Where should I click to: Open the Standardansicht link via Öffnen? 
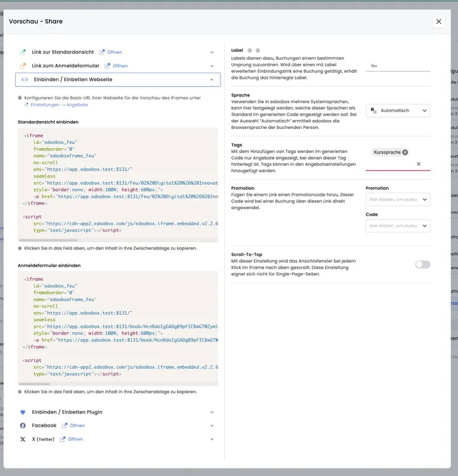114,52
